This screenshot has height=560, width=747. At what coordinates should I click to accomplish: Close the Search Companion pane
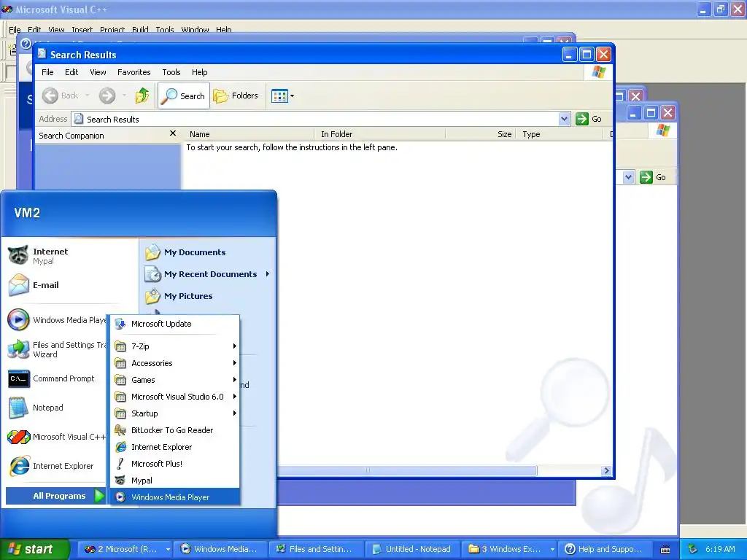pyautogui.click(x=173, y=134)
